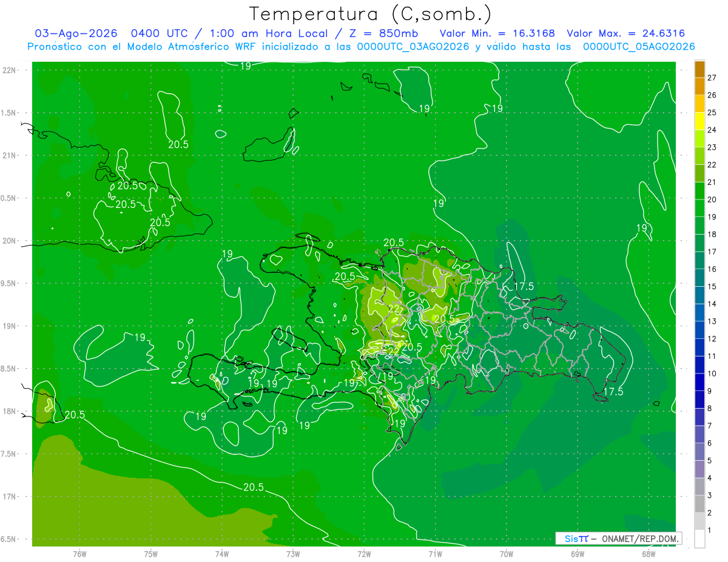This screenshot has width=728, height=562.
Task: Click the "69W" longitude axis label
Action: click(x=578, y=554)
